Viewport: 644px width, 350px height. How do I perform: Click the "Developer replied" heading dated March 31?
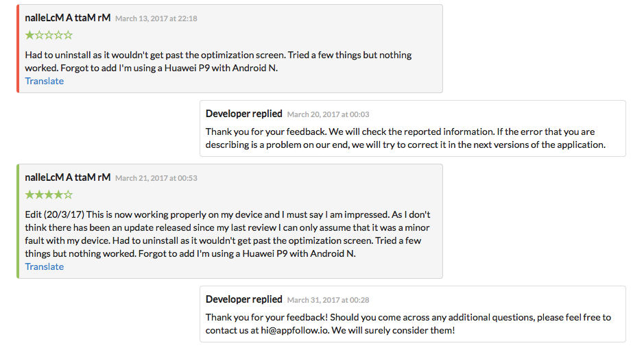click(x=243, y=299)
